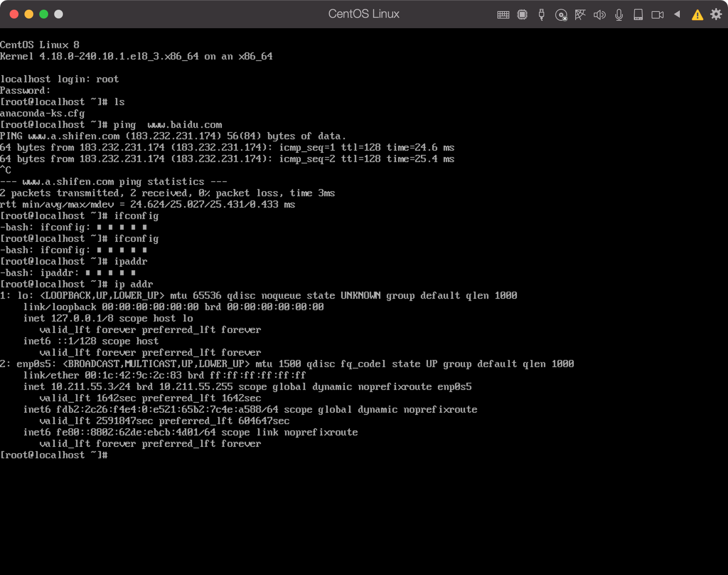Click the anaconda-ks.cfg filename text

click(x=42, y=113)
